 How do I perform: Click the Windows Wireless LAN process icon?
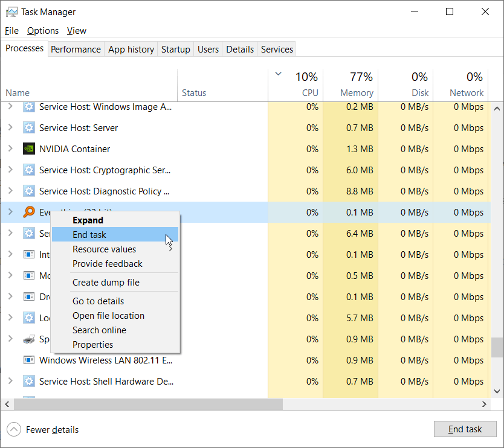29,360
